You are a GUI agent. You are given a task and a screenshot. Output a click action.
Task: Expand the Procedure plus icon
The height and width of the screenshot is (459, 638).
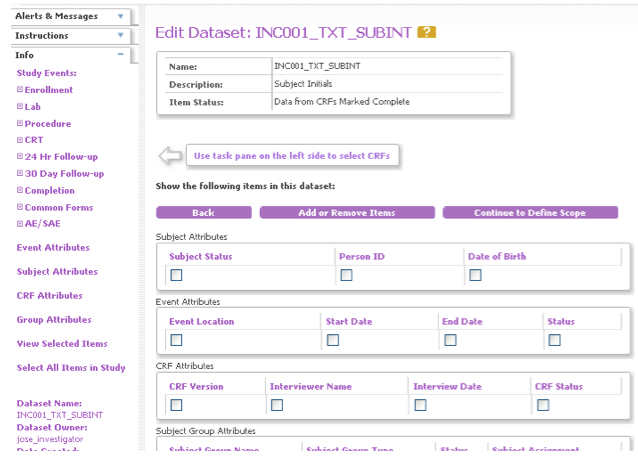[20, 123]
